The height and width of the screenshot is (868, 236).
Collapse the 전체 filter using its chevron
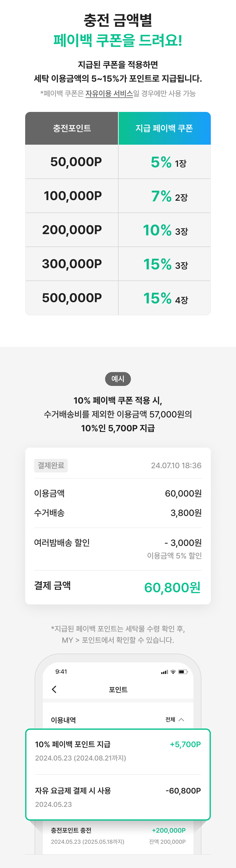181,720
